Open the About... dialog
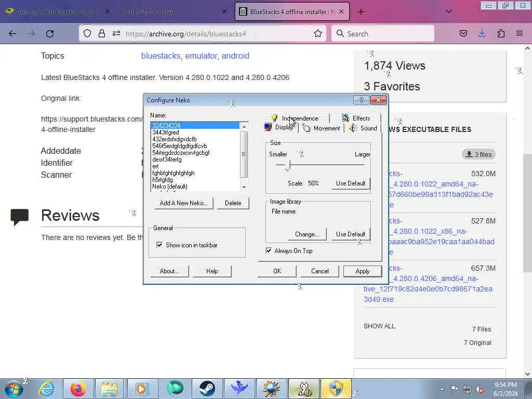The width and height of the screenshot is (532, 399). coord(169,271)
